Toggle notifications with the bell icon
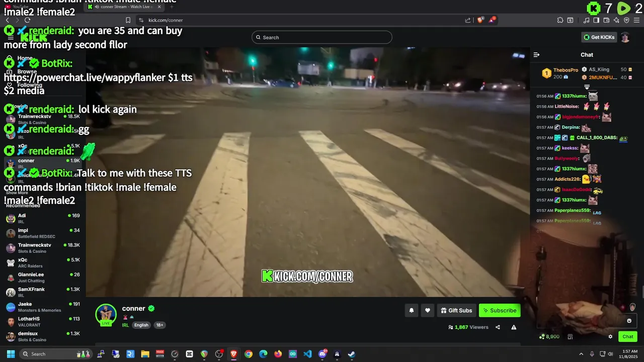Image resolution: width=644 pixels, height=362 pixels. coord(411,311)
